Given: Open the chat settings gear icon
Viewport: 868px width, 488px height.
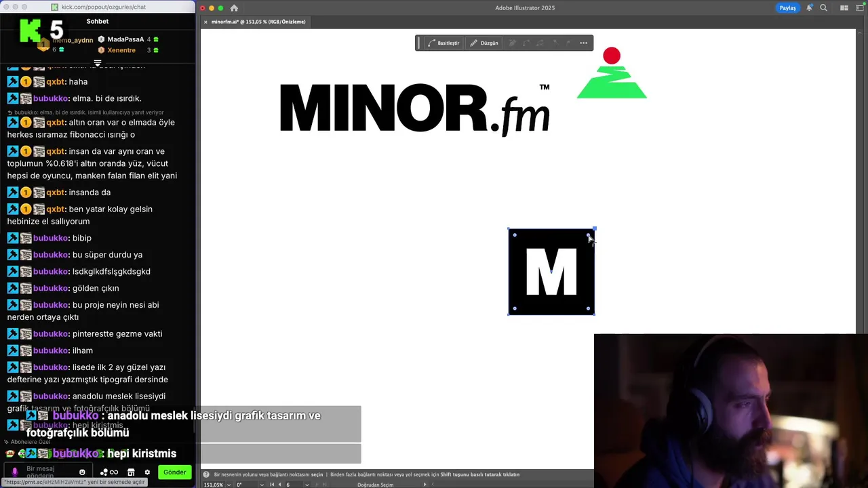Looking at the screenshot, I should click(x=147, y=472).
